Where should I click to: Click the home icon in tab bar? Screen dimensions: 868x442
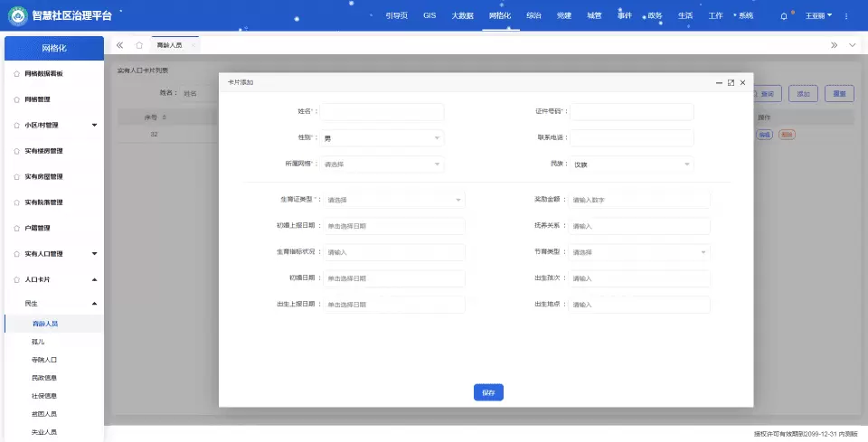(139, 44)
